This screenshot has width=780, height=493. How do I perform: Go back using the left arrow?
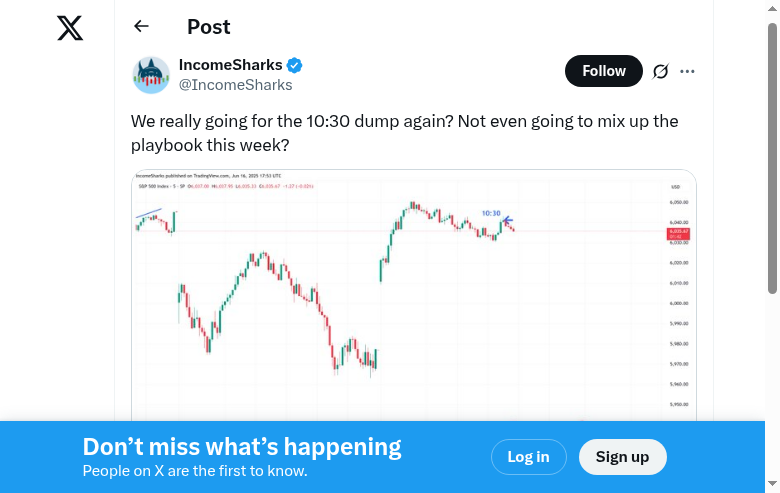pos(141,27)
